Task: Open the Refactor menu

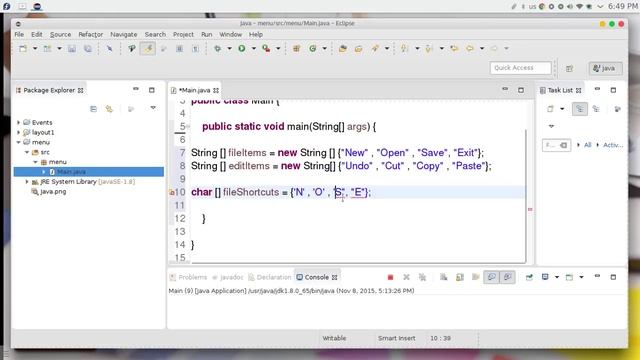Action: (x=91, y=34)
